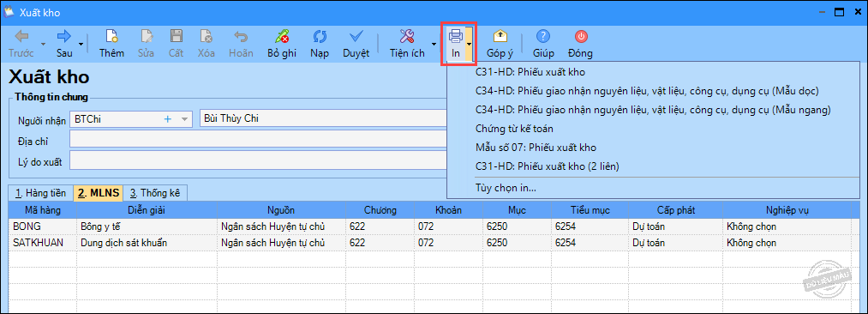
Task: Click the Góp ý feedback icon
Action: pos(500,37)
